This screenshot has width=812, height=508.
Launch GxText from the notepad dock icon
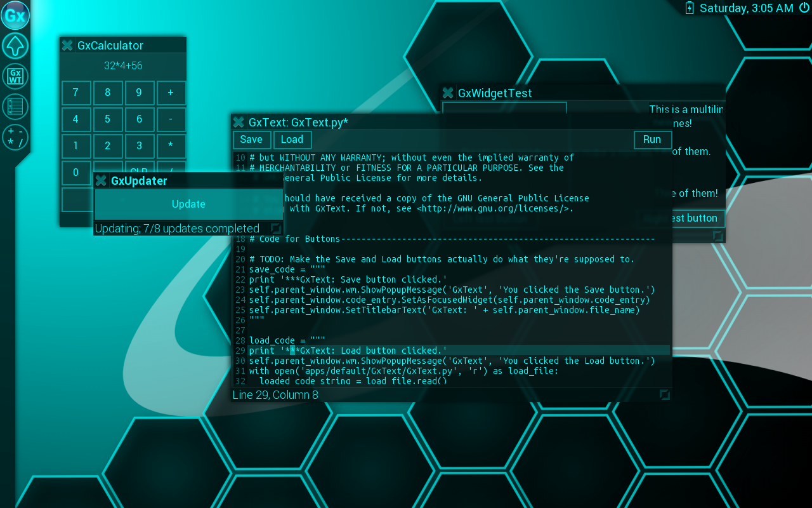coord(15,106)
